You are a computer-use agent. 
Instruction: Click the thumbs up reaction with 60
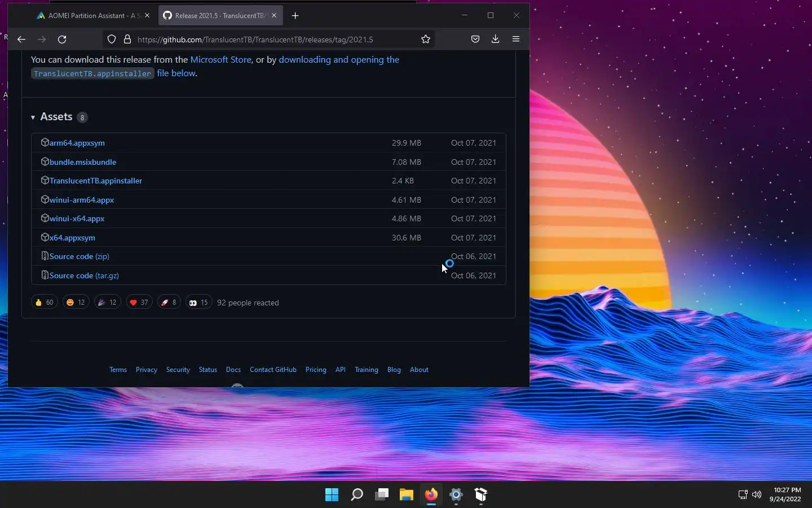coord(44,303)
